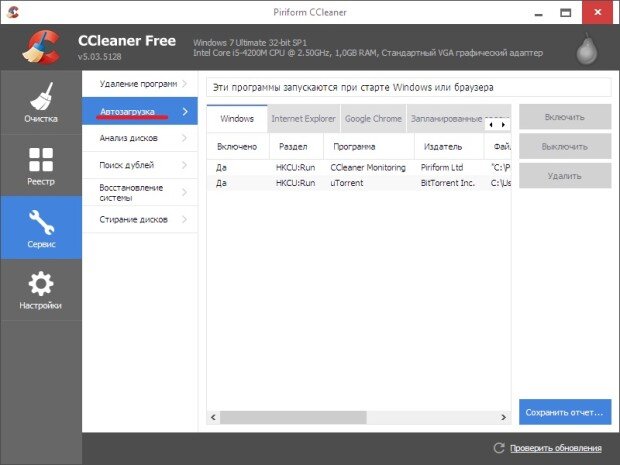
Task: Click the CCleaner logo in header
Action: coord(42,47)
